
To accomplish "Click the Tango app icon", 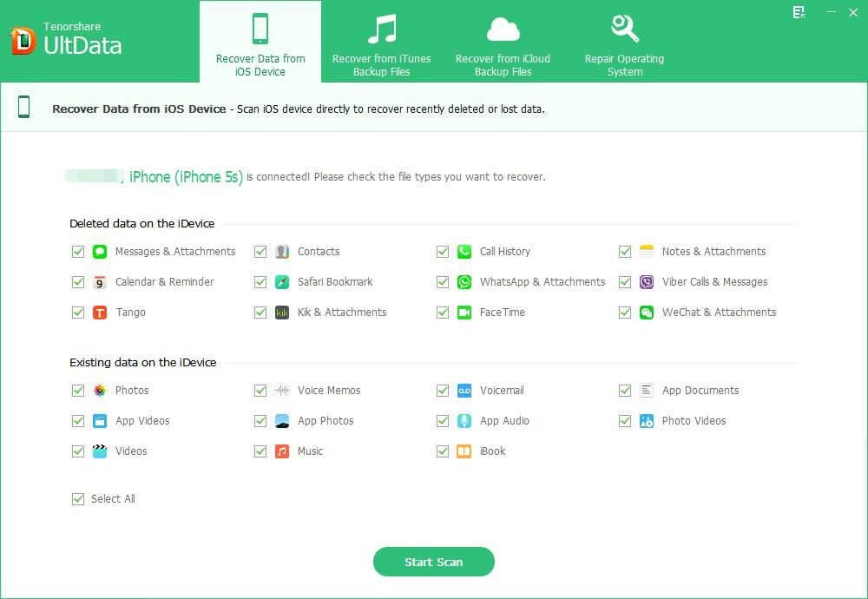I will 100,313.
